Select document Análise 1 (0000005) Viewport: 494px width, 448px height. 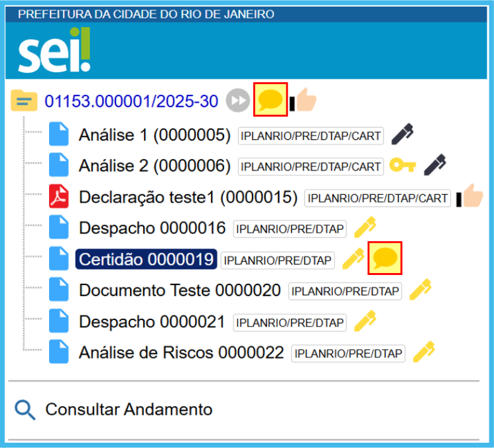pos(154,136)
